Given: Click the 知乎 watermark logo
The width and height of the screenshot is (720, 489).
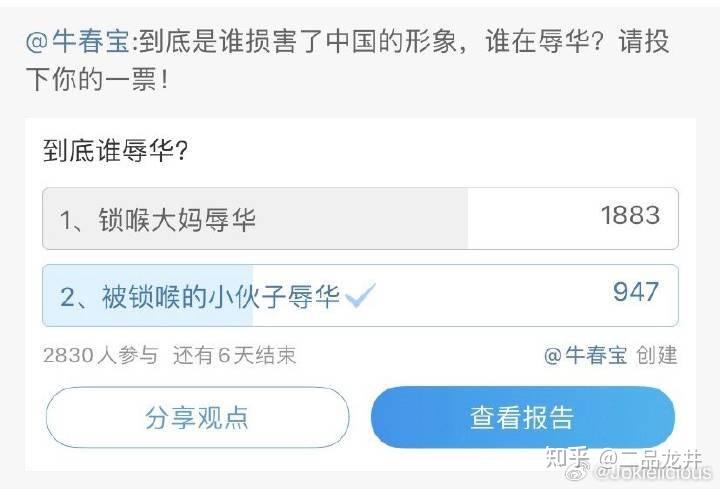Looking at the screenshot, I should (x=568, y=458).
